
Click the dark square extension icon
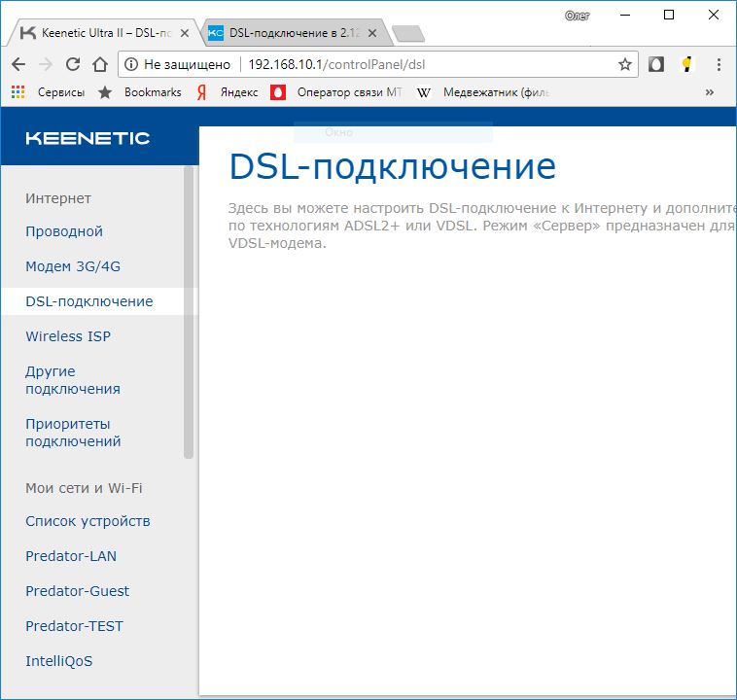(656, 64)
